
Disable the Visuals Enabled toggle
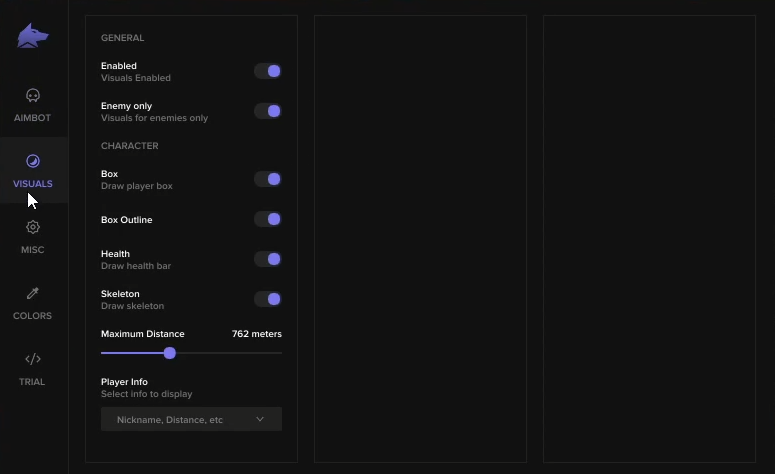click(268, 71)
